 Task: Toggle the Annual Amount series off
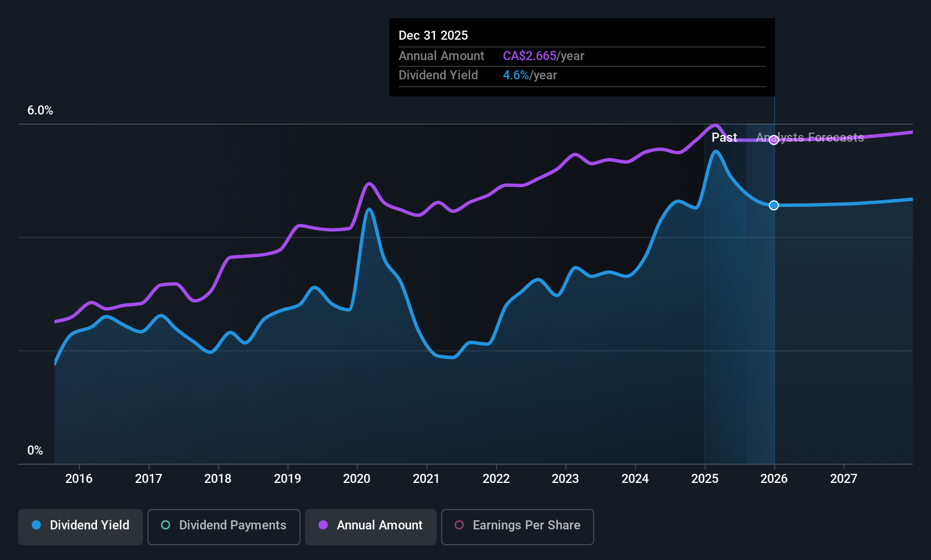370,526
